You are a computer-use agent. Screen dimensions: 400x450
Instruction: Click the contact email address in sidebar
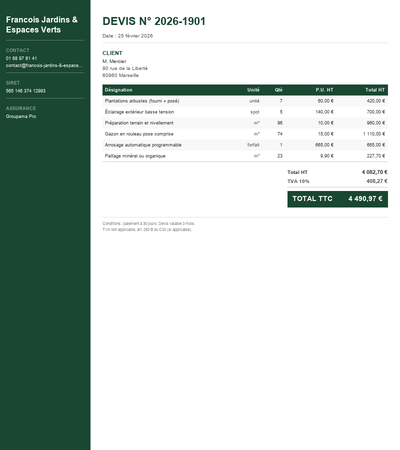(44, 66)
